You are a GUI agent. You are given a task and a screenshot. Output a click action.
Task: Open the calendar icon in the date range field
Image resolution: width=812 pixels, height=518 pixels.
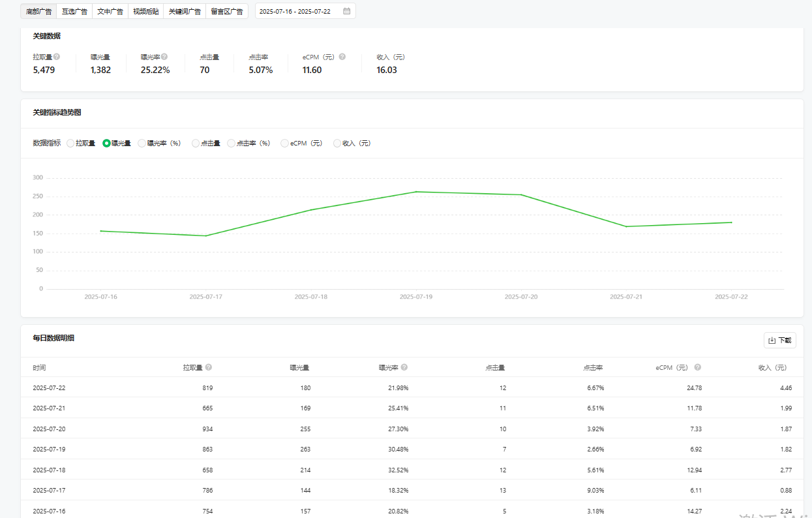pyautogui.click(x=346, y=11)
